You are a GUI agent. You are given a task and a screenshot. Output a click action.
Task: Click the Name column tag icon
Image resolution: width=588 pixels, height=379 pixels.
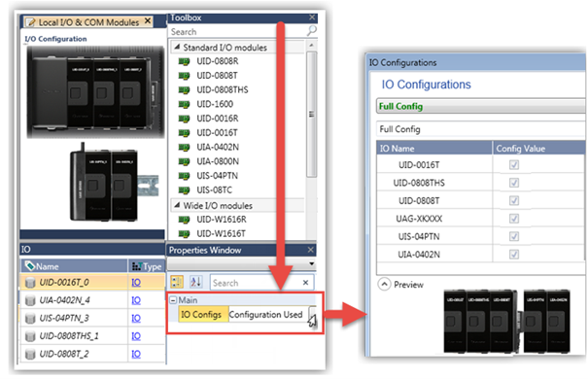(29, 266)
